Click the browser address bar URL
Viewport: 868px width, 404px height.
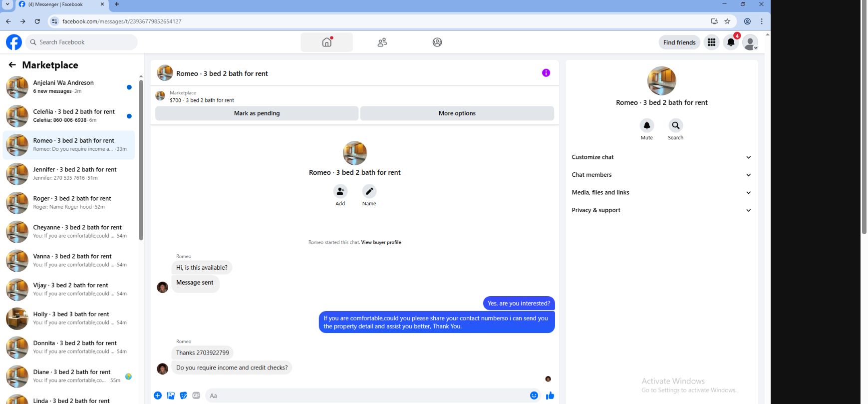[x=122, y=21]
